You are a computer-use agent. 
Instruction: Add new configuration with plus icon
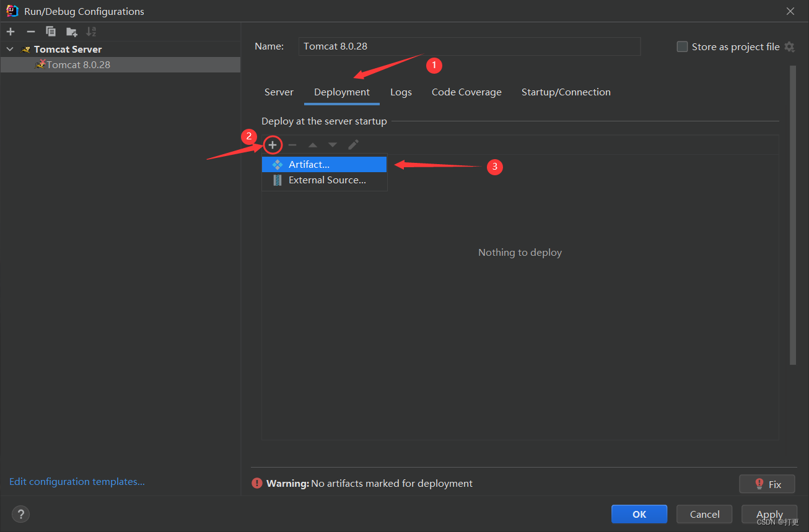tap(11, 32)
